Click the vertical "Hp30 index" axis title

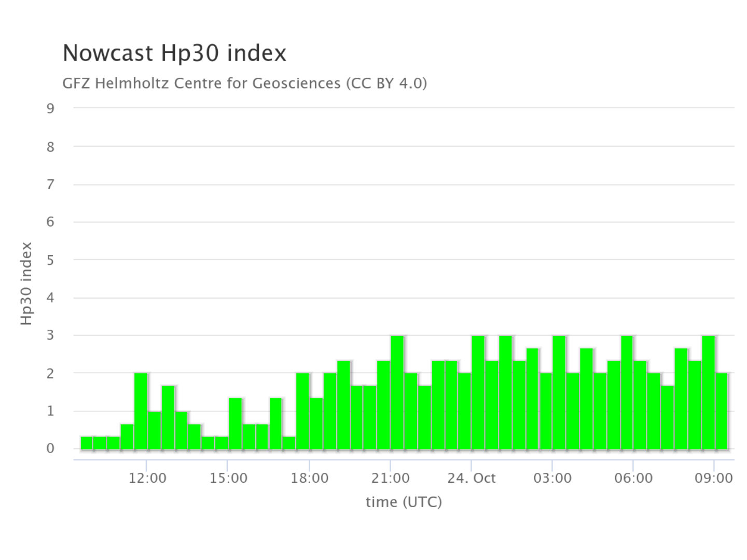pyautogui.click(x=26, y=284)
